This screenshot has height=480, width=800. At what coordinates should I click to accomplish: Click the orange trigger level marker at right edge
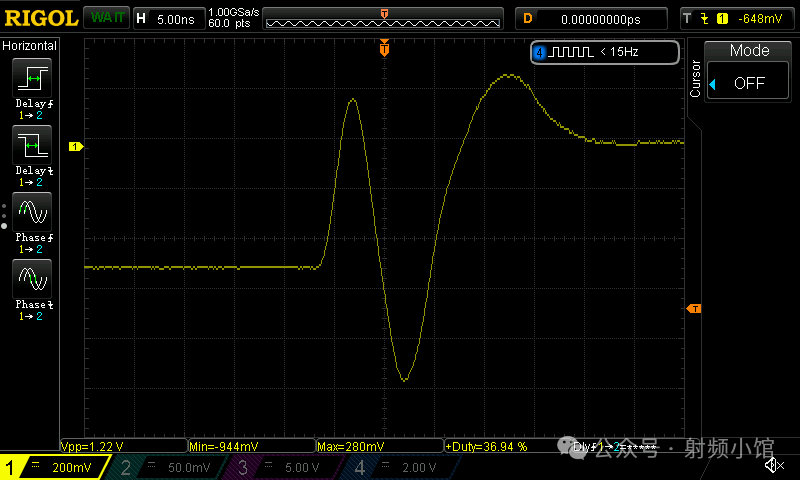pos(694,308)
